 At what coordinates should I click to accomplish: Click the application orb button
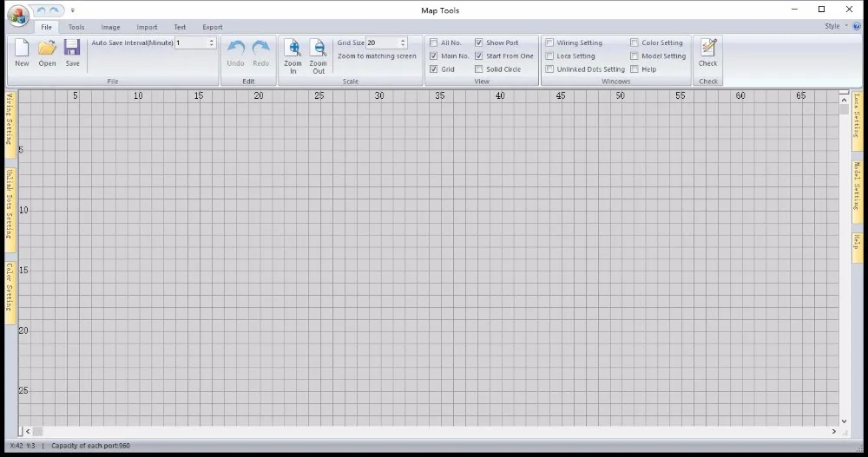pos(17,16)
